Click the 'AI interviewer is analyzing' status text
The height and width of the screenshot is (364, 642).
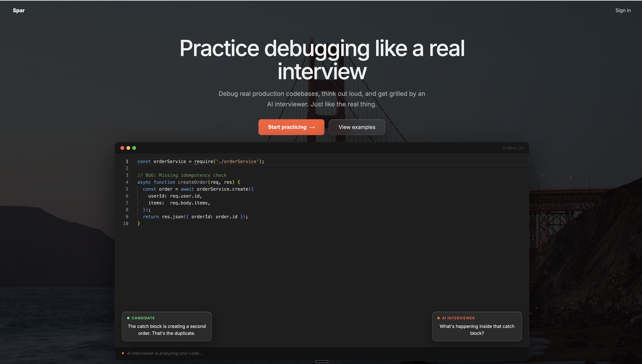coord(164,353)
